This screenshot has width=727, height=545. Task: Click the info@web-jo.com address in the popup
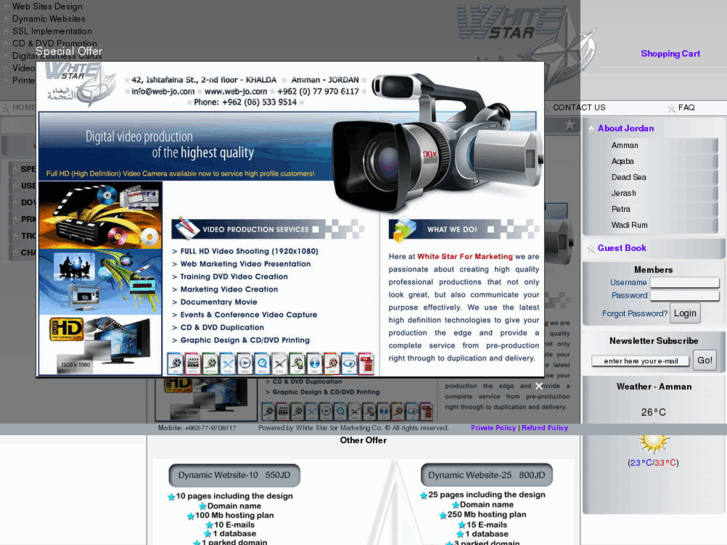(163, 91)
